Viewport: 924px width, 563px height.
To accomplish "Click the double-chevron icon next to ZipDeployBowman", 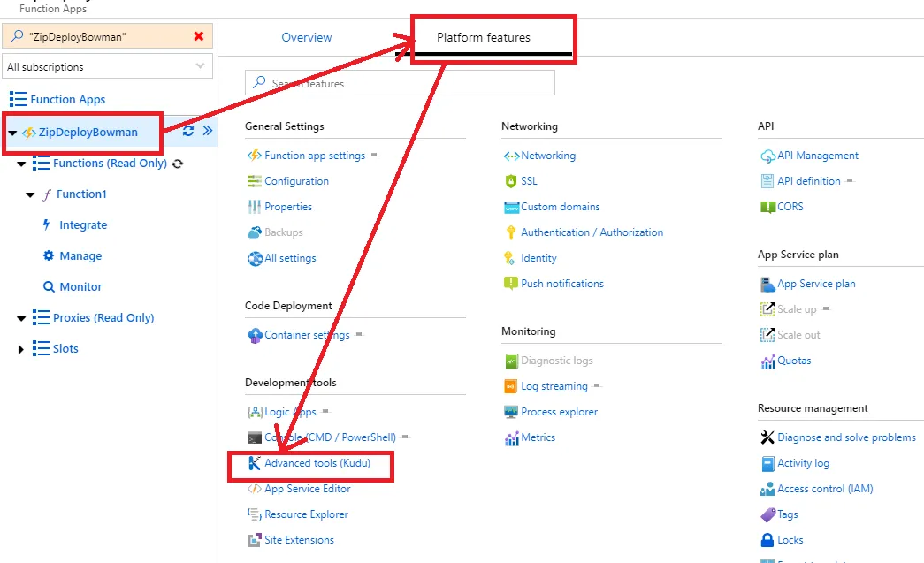I will tap(208, 131).
